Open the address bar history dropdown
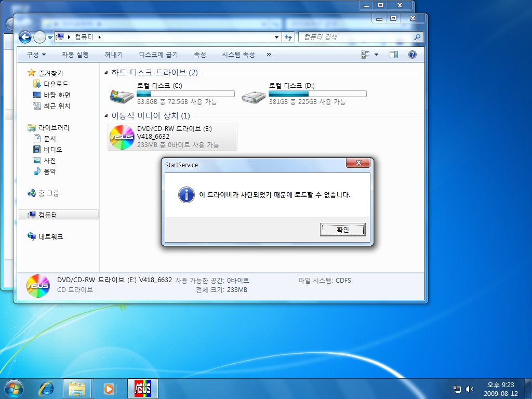Viewport: 532px width, 399px height. [x=276, y=37]
